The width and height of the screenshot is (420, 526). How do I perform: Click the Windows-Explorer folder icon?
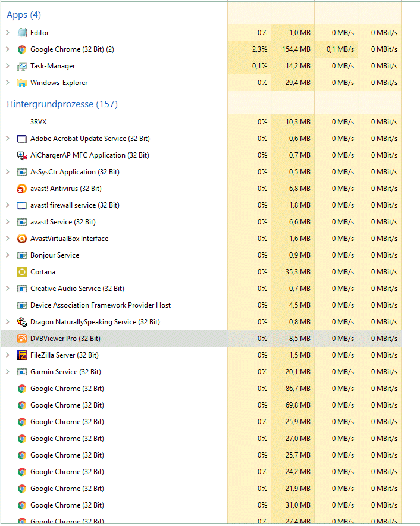pyautogui.click(x=22, y=83)
